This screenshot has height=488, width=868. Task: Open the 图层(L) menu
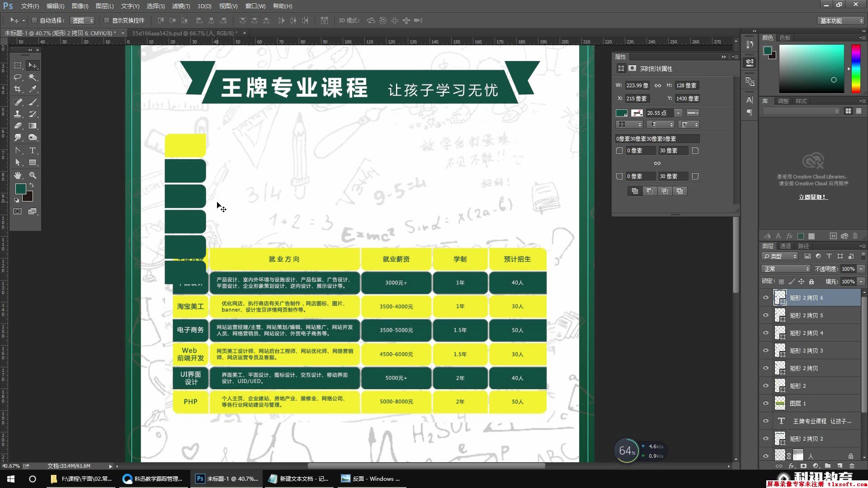(x=104, y=6)
